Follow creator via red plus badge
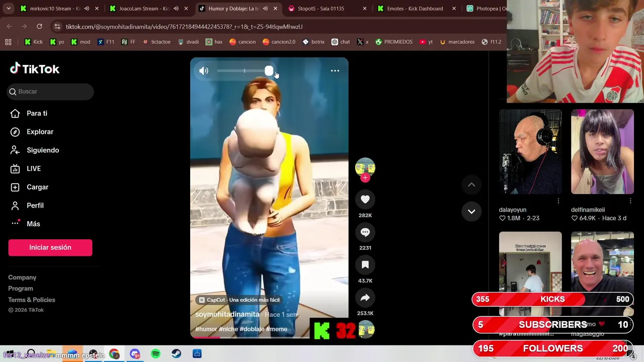644x362 pixels. coord(365,177)
